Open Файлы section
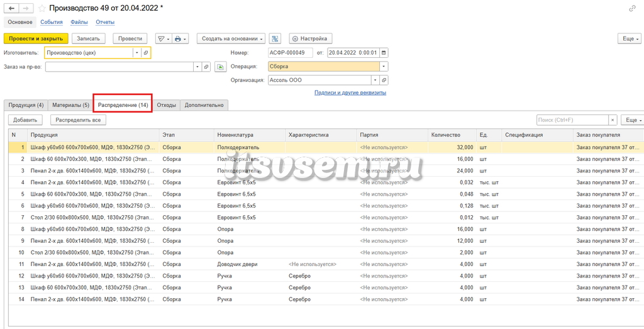 79,22
